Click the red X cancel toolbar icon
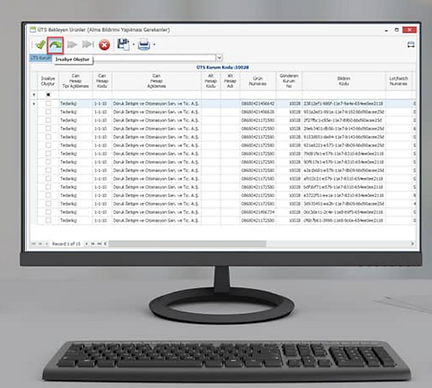Screen dimensions: 432x388 [x=104, y=45]
